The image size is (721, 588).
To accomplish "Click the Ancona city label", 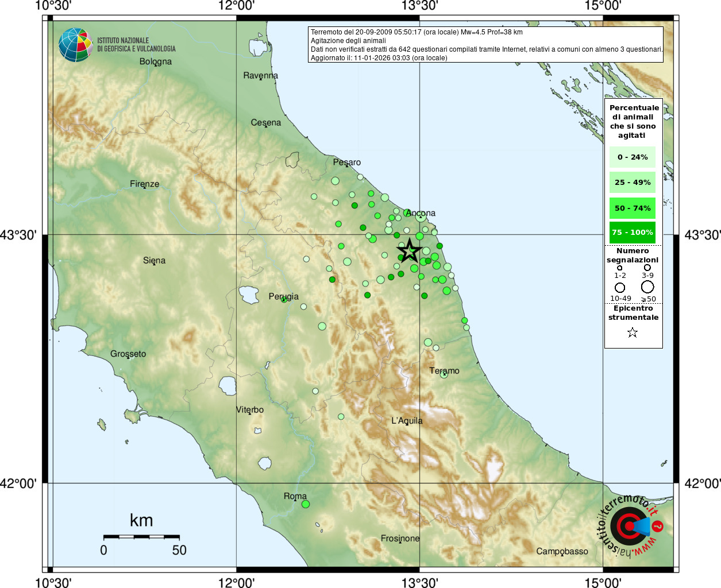I will [x=421, y=213].
